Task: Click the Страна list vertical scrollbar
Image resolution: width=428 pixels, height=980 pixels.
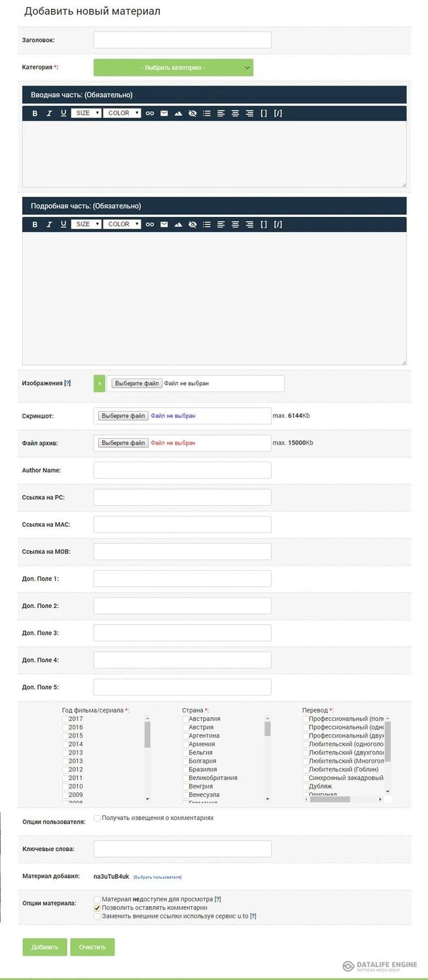Action: click(268, 760)
